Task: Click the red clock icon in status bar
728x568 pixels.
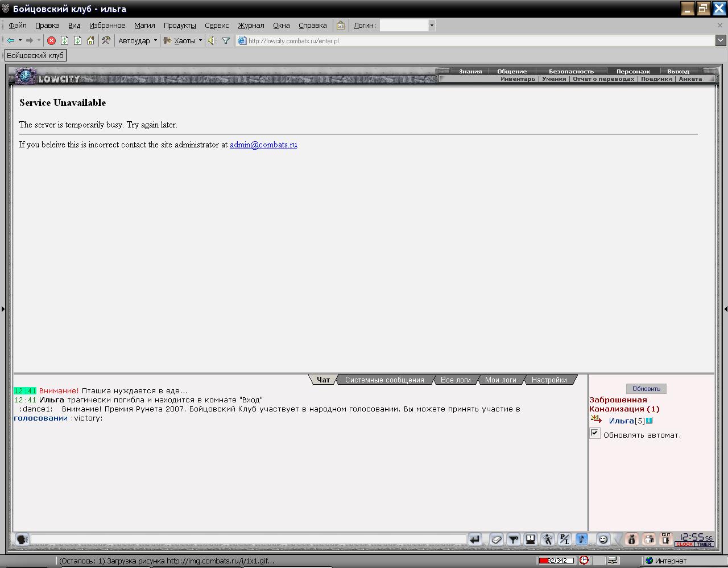Action: coord(584,561)
